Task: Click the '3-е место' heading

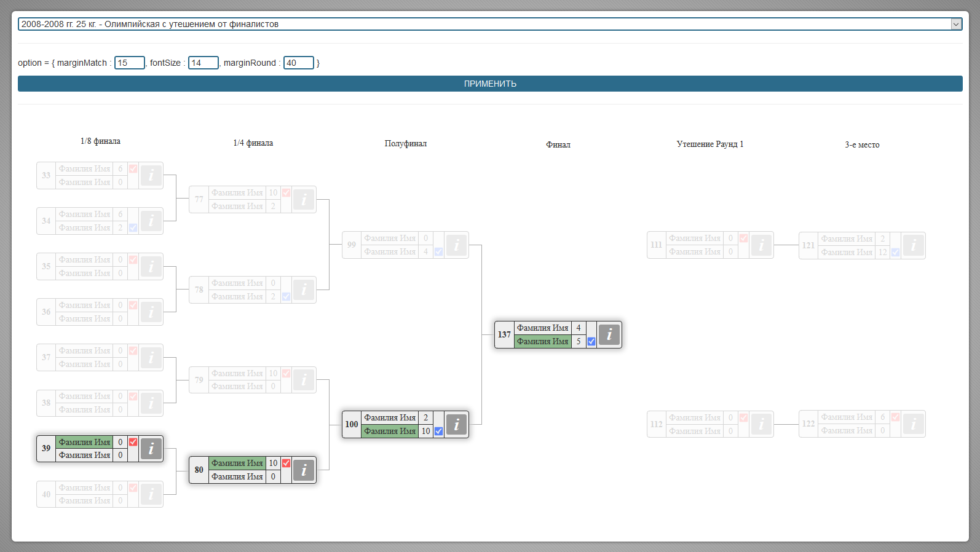Action: pyautogui.click(x=862, y=145)
